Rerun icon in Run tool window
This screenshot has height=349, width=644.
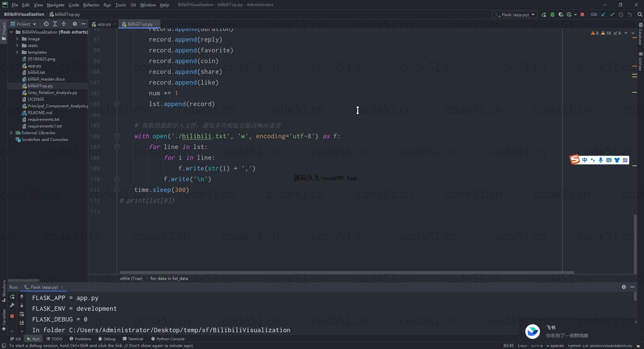pos(12,297)
